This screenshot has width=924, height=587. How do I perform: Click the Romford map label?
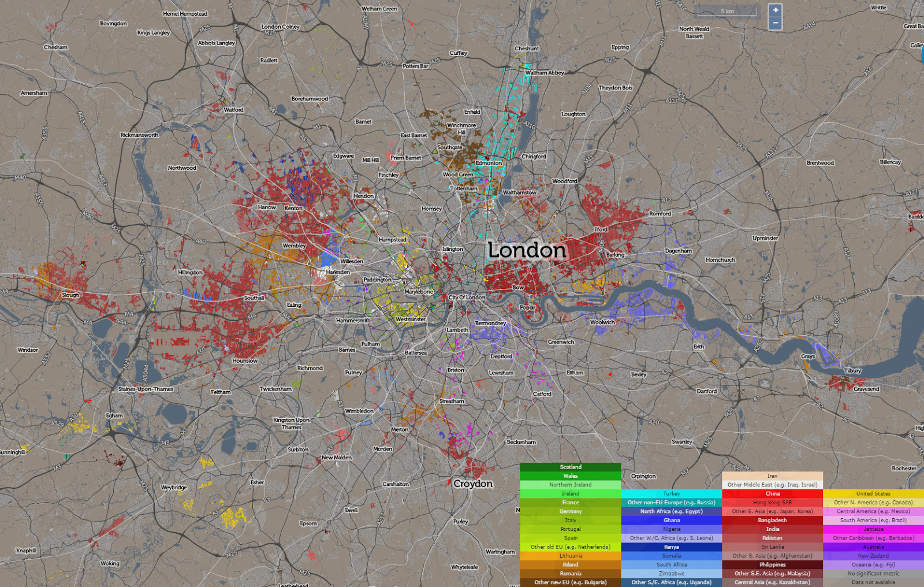coord(660,214)
